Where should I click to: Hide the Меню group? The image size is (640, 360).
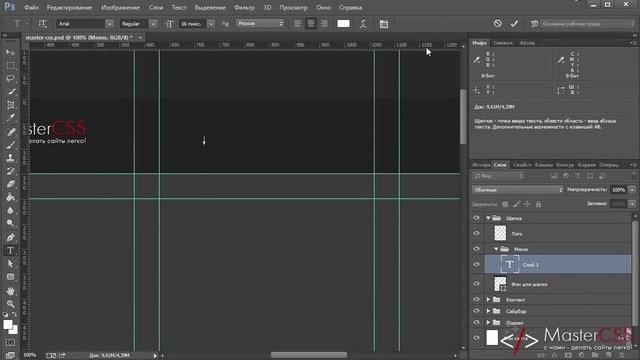coord(476,249)
